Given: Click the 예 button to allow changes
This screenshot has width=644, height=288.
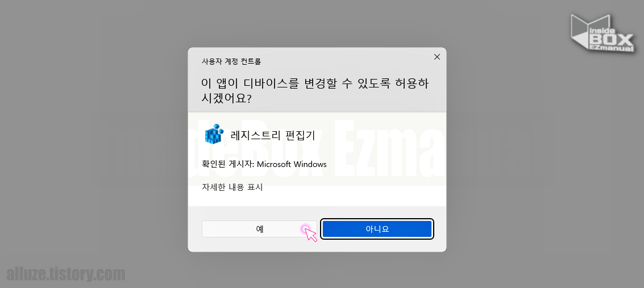Looking at the screenshot, I should [x=259, y=229].
